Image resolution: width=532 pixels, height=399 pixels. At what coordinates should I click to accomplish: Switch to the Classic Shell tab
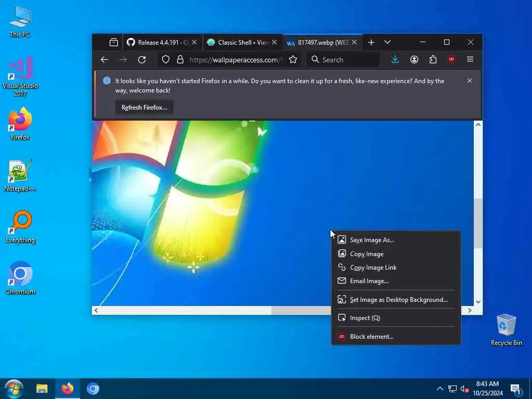point(242,43)
